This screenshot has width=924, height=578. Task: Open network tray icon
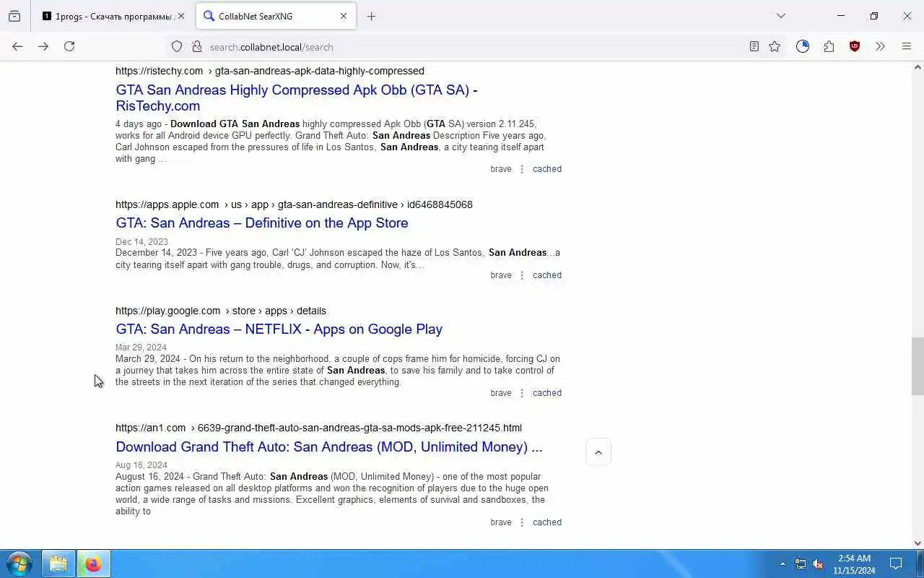801,564
